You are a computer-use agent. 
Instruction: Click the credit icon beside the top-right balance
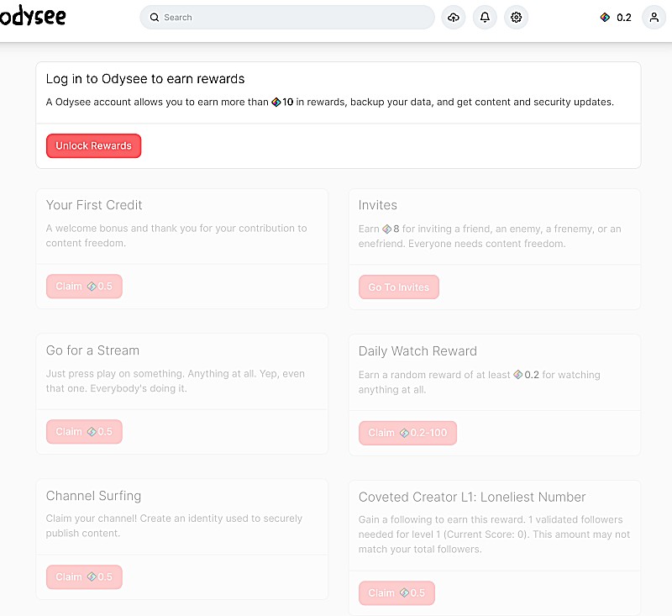pos(605,17)
